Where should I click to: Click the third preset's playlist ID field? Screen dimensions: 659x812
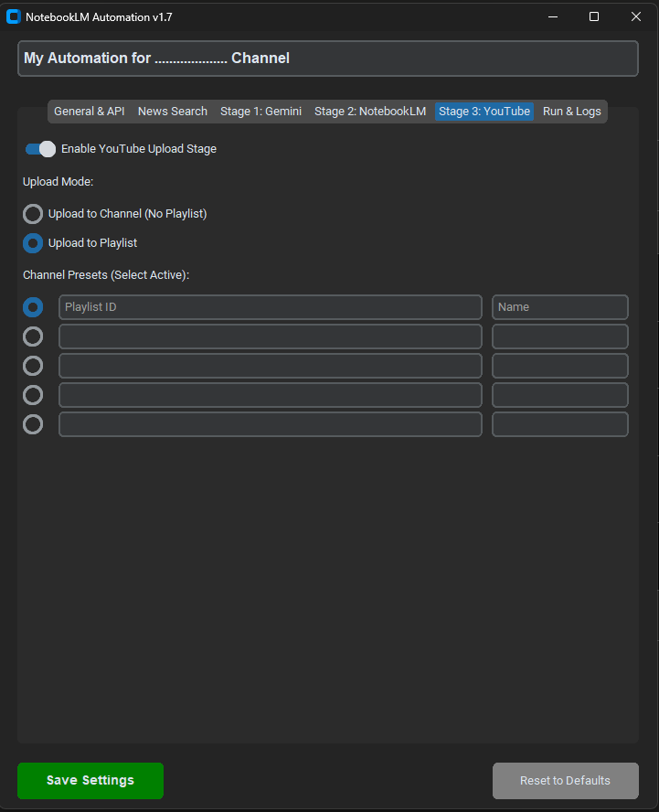pyautogui.click(x=271, y=366)
